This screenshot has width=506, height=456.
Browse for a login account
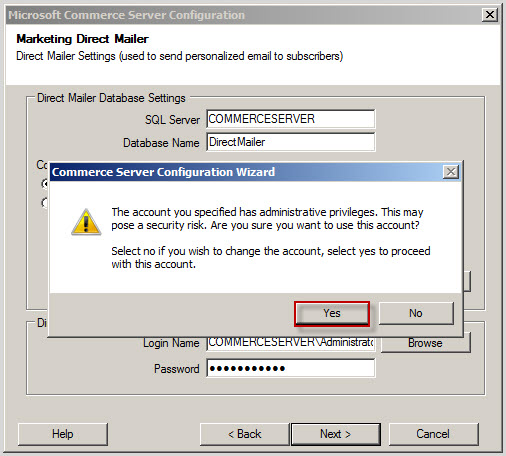426,343
